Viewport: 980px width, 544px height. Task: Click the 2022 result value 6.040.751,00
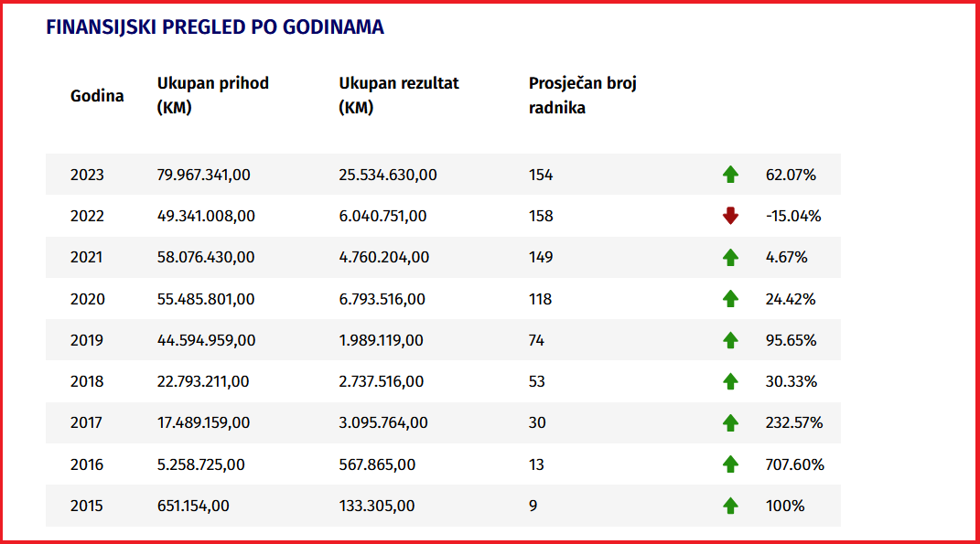(382, 216)
